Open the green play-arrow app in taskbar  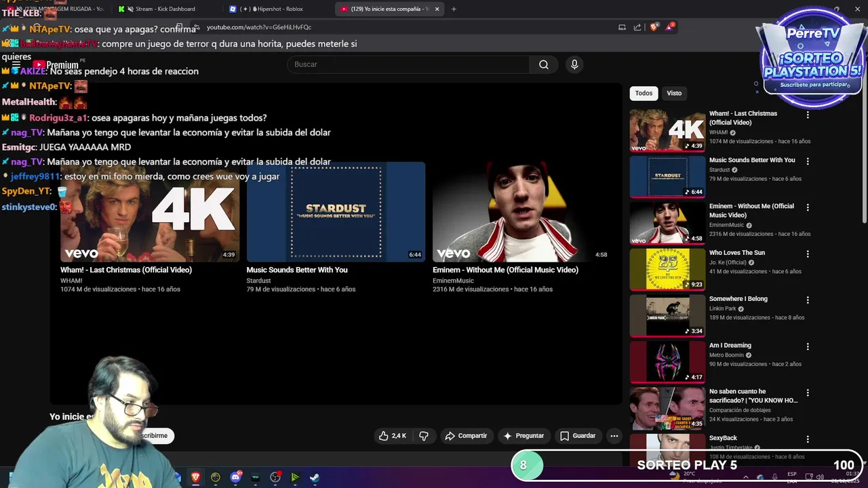(x=295, y=477)
